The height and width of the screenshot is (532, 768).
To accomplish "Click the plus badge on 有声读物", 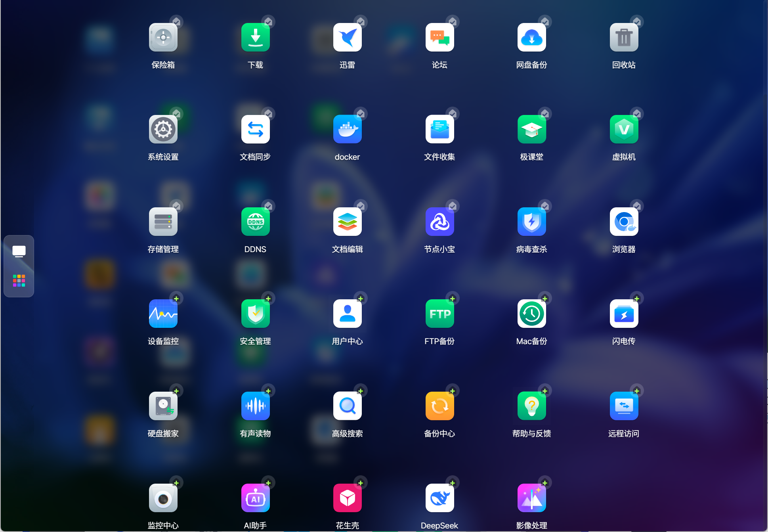I will point(268,391).
